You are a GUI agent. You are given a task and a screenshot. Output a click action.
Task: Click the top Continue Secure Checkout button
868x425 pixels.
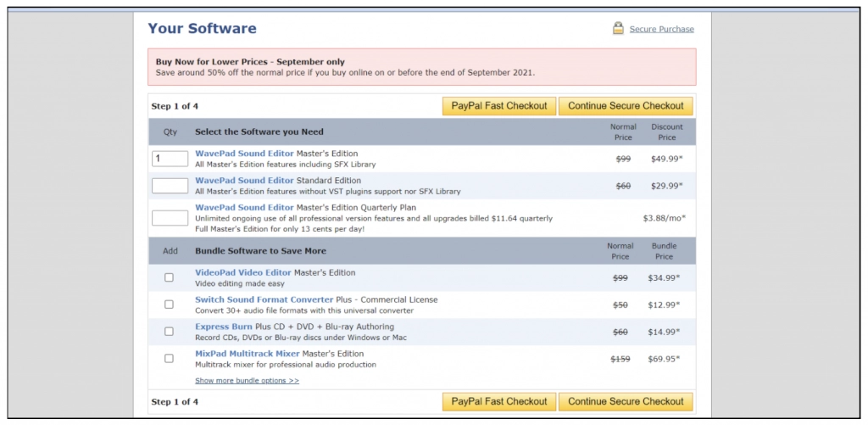tap(626, 106)
